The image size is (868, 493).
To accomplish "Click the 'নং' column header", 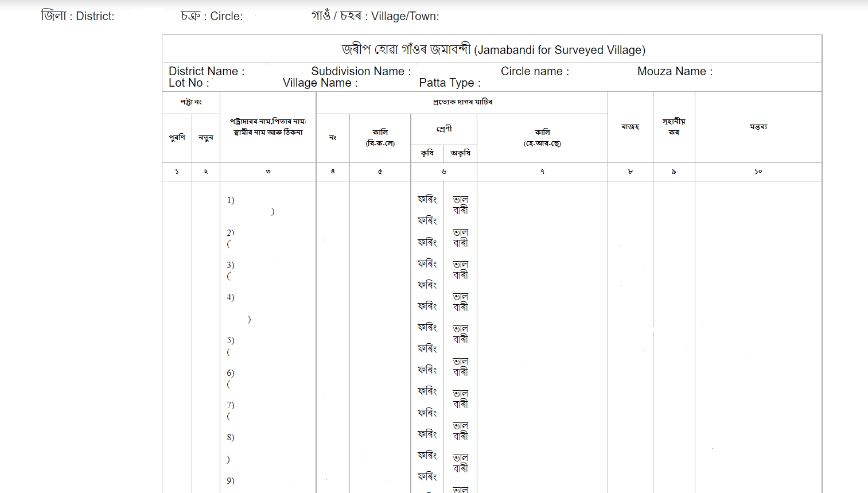I will point(333,138).
